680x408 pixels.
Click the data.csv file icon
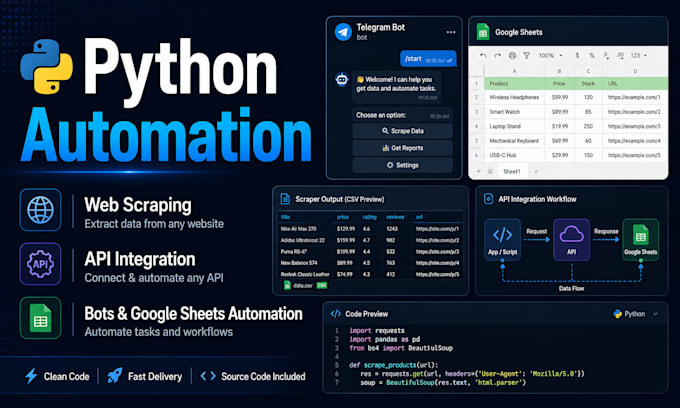pyautogui.click(x=287, y=285)
